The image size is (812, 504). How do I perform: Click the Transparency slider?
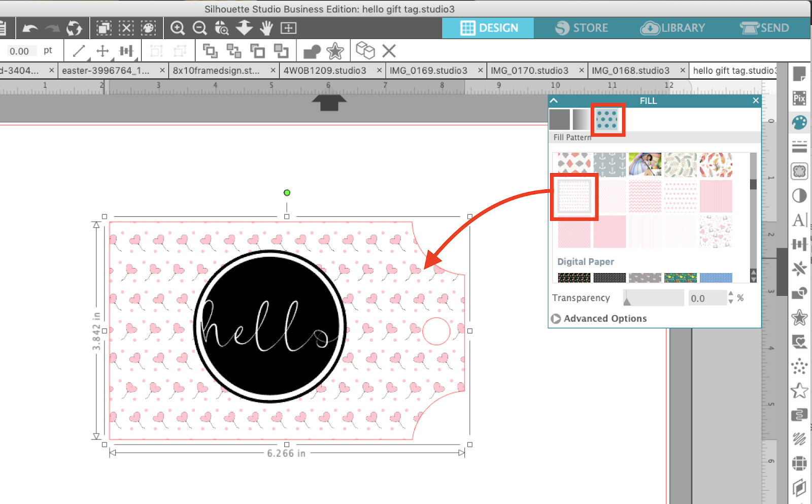pos(653,298)
